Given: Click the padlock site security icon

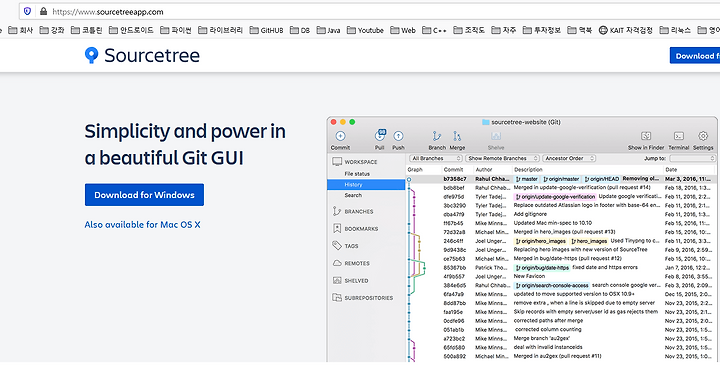Looking at the screenshot, I should pos(43,11).
